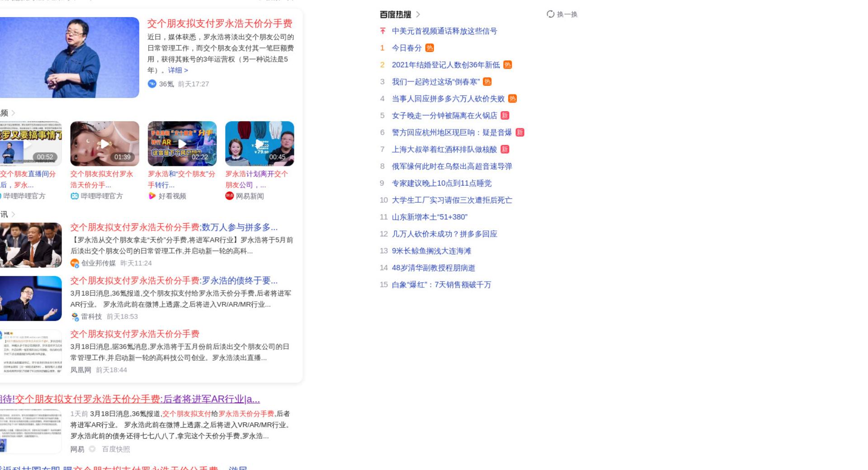Click the 好看视频 logo icon
The width and height of the screenshot is (868, 470).
(152, 196)
